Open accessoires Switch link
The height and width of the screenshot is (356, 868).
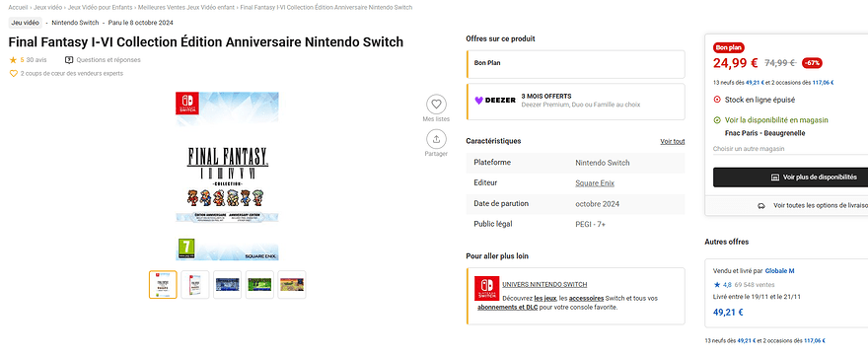(x=585, y=298)
